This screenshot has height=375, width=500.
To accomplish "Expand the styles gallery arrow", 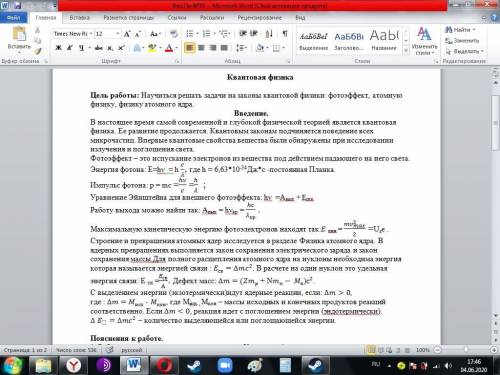I will [x=406, y=50].
